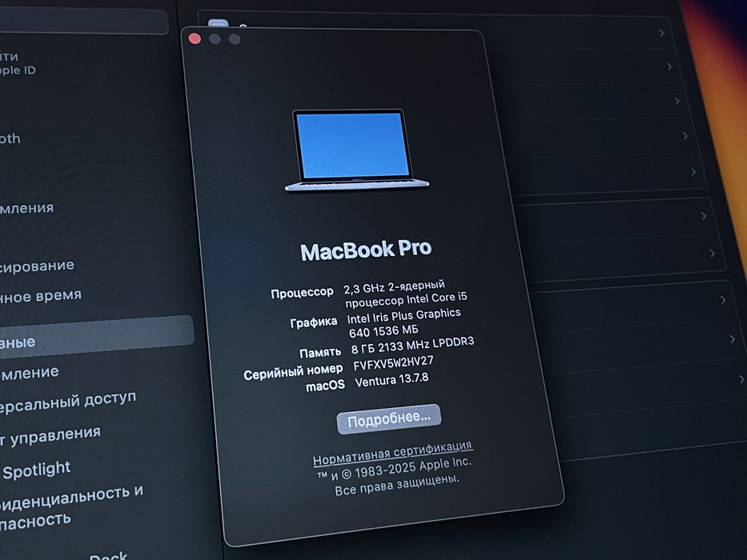The width and height of the screenshot is (747, 560).
Task: Click the "Intel Iris Plus Graphics" graphics value
Action: tap(404, 316)
